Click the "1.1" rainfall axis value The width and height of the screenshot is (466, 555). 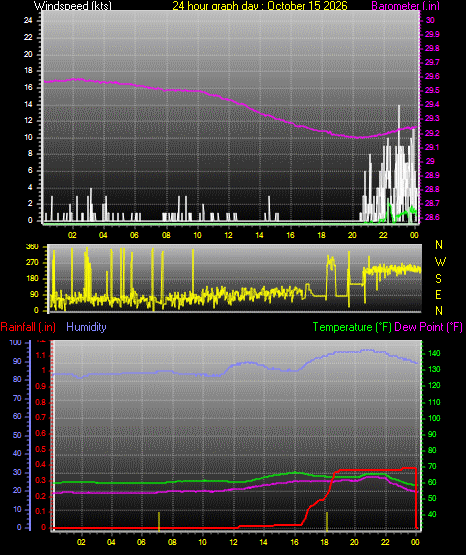41,355
